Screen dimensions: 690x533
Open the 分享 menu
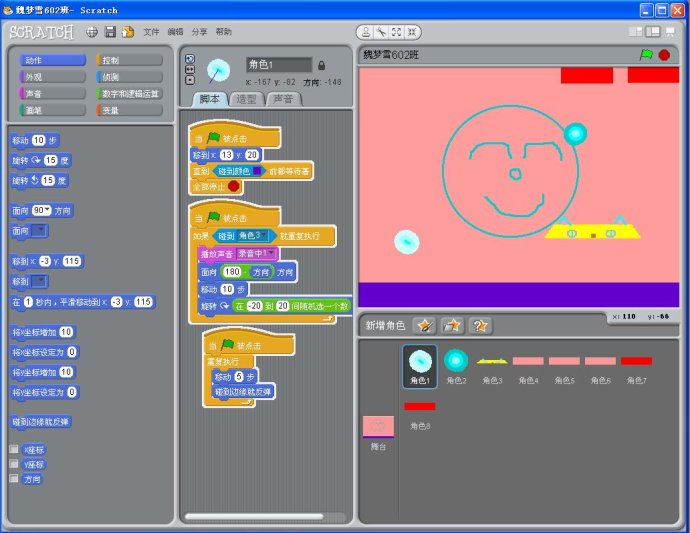[199, 32]
